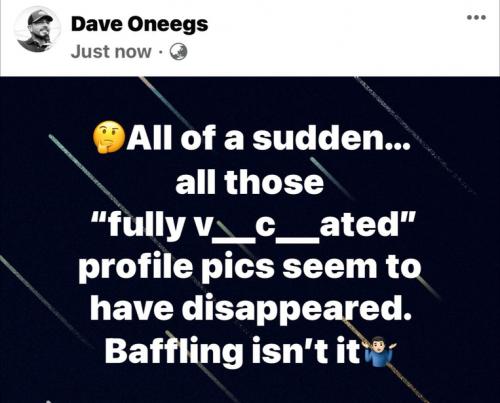Click the separator dot beside "Just now"
500x403 pixels.
pos(161,52)
